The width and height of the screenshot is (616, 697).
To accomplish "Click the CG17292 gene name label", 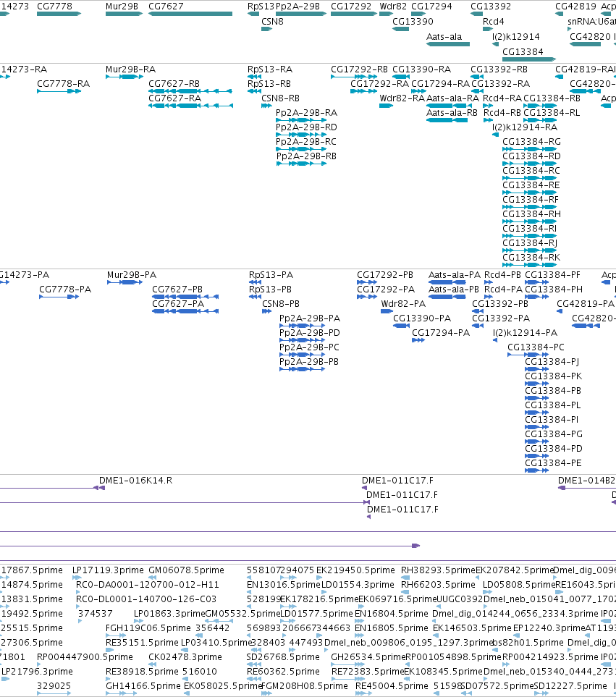I will (351, 7).
